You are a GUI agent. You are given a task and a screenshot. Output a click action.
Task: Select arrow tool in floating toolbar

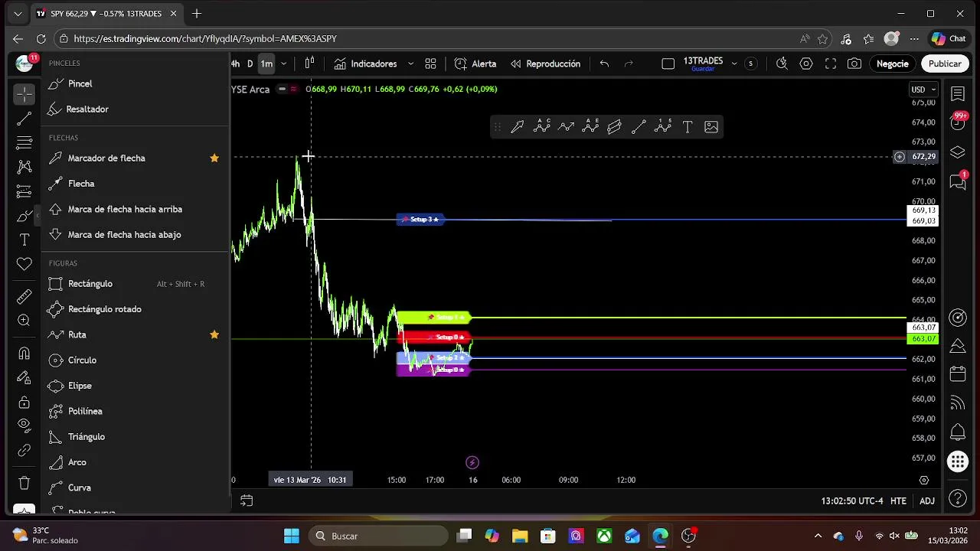pos(518,127)
